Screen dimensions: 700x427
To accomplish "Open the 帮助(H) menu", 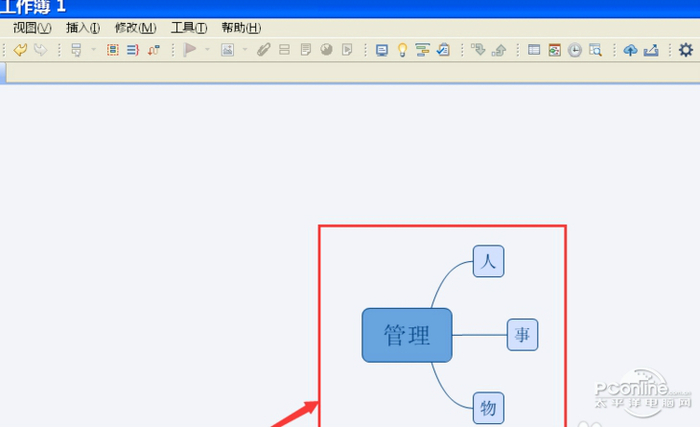I will point(241,28).
